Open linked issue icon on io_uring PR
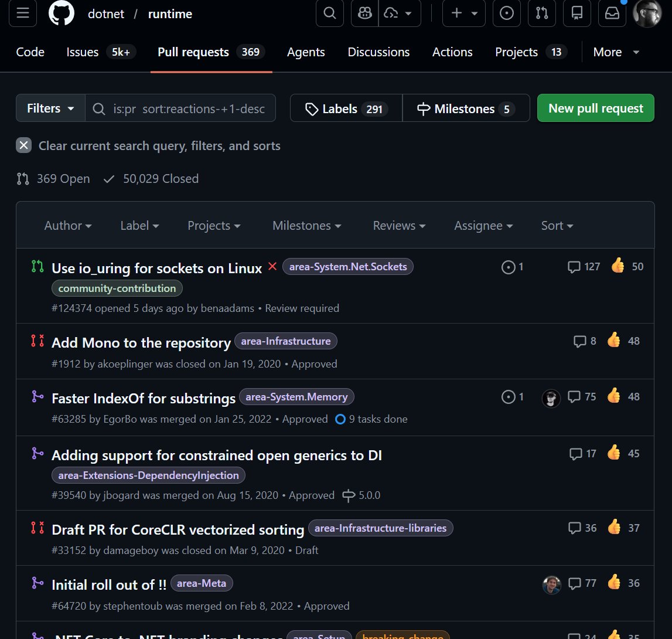Viewport: 672px width, 639px height. point(512,267)
